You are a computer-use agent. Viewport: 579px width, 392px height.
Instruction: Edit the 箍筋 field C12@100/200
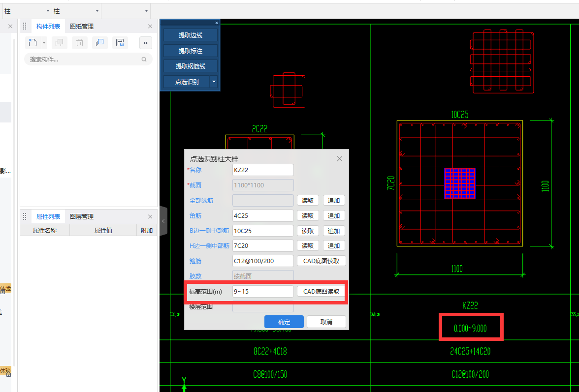(x=263, y=261)
